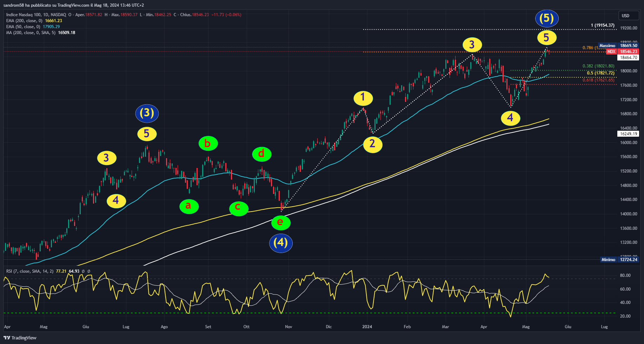Click the RSI (7, close, SMA, 14, 2) legend

click(x=48, y=271)
